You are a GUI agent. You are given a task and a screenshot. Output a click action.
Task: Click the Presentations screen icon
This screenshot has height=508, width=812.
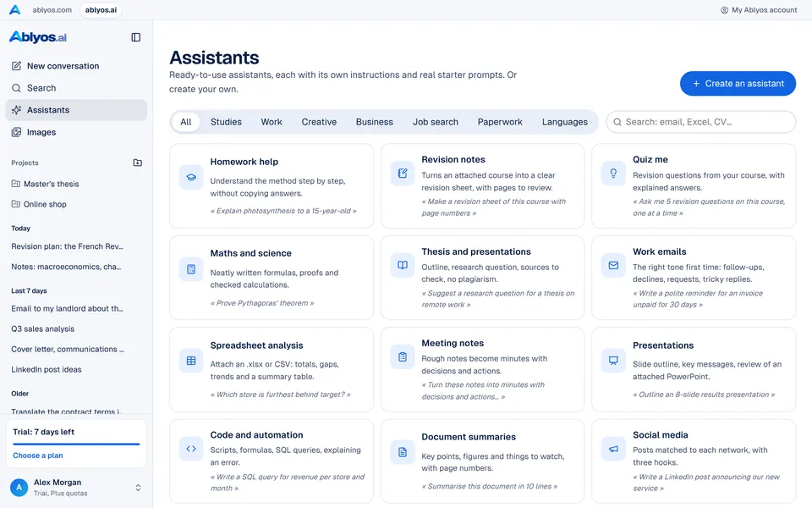(613, 361)
